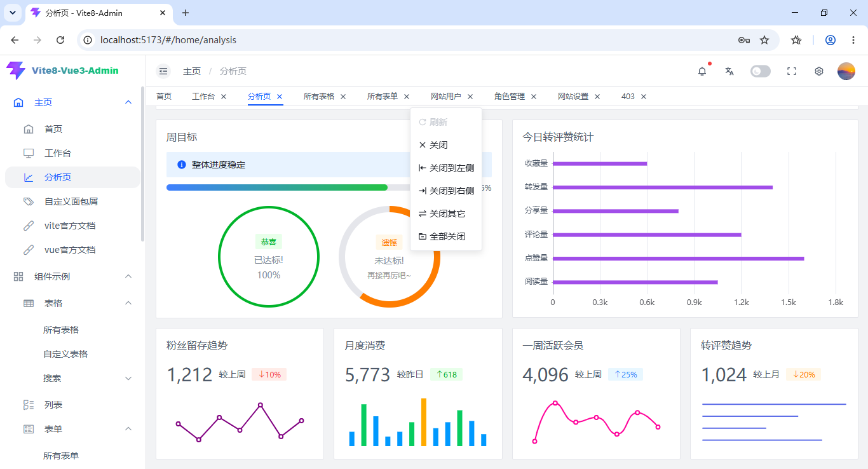Image resolution: width=868 pixels, height=469 pixels.
Task: Expand the 搜索 submenu chevron
Action: pyautogui.click(x=128, y=378)
